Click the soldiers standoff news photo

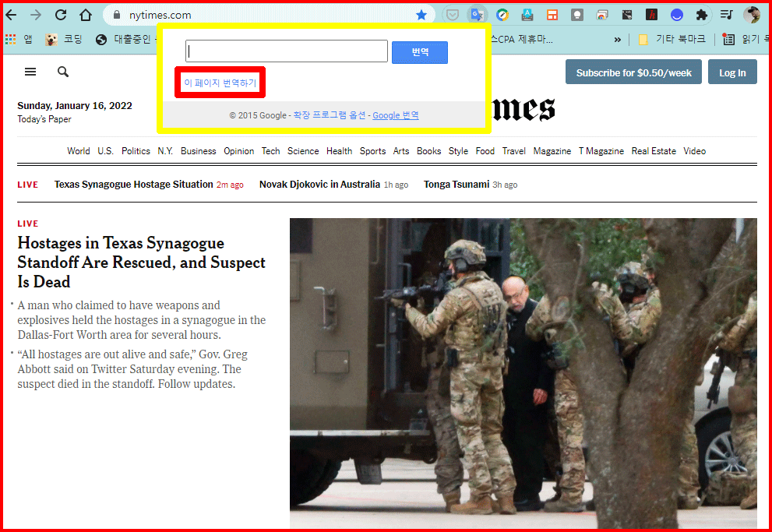pos(523,373)
